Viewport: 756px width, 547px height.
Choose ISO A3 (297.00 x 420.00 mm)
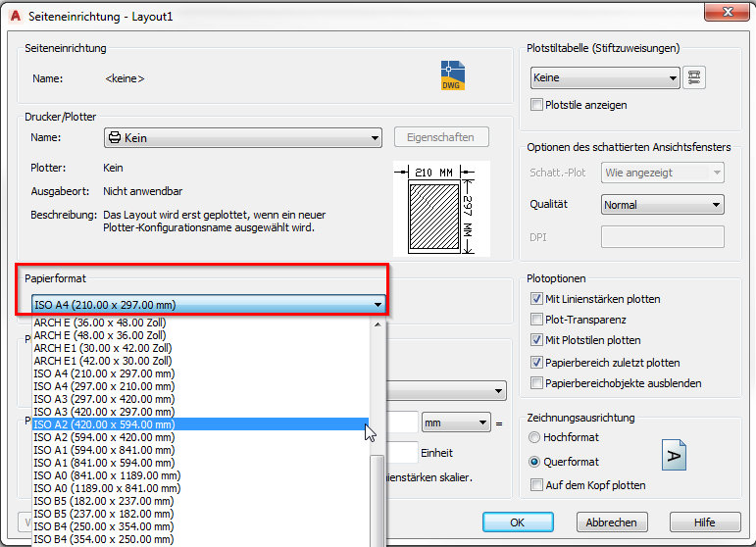tap(104, 399)
